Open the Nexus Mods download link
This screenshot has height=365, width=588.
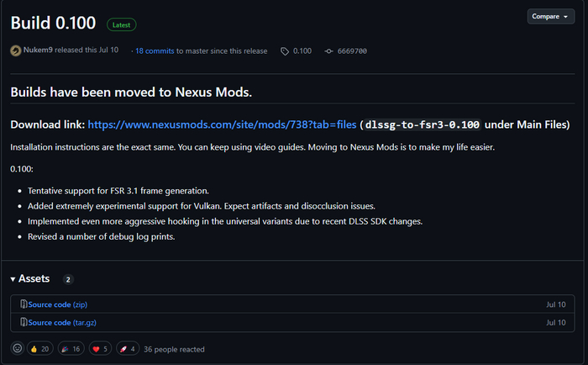click(x=222, y=124)
